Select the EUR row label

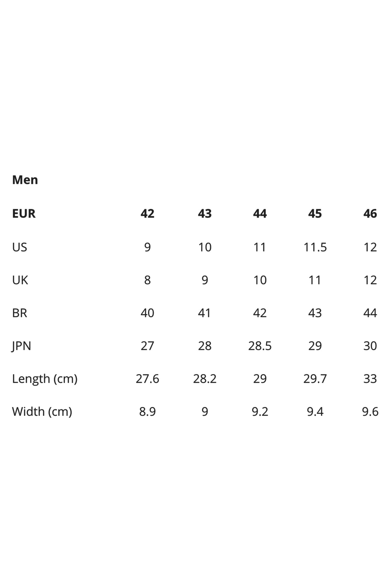point(24,214)
